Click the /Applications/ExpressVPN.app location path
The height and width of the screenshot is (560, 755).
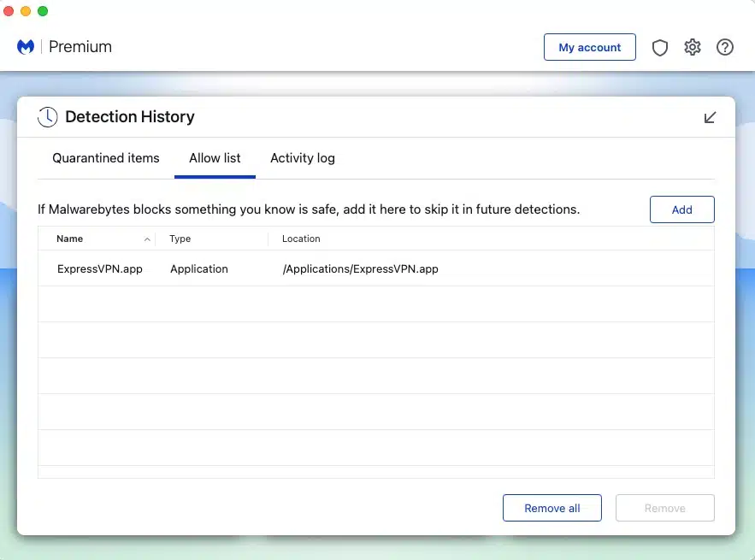pos(360,268)
